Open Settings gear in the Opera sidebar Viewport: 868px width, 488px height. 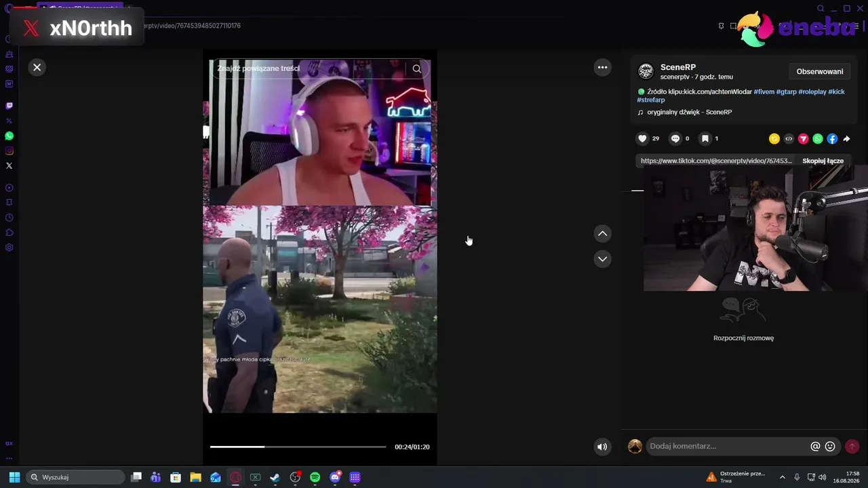click(x=9, y=247)
